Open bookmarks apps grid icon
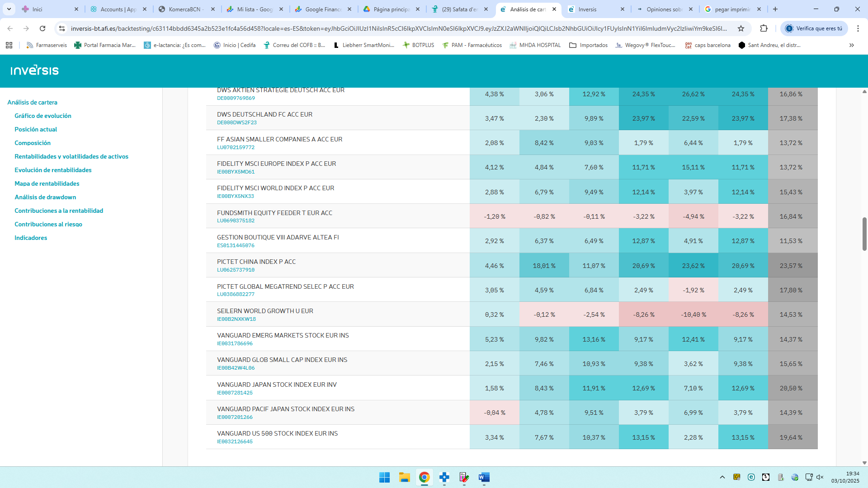868x488 pixels. coord(9,45)
